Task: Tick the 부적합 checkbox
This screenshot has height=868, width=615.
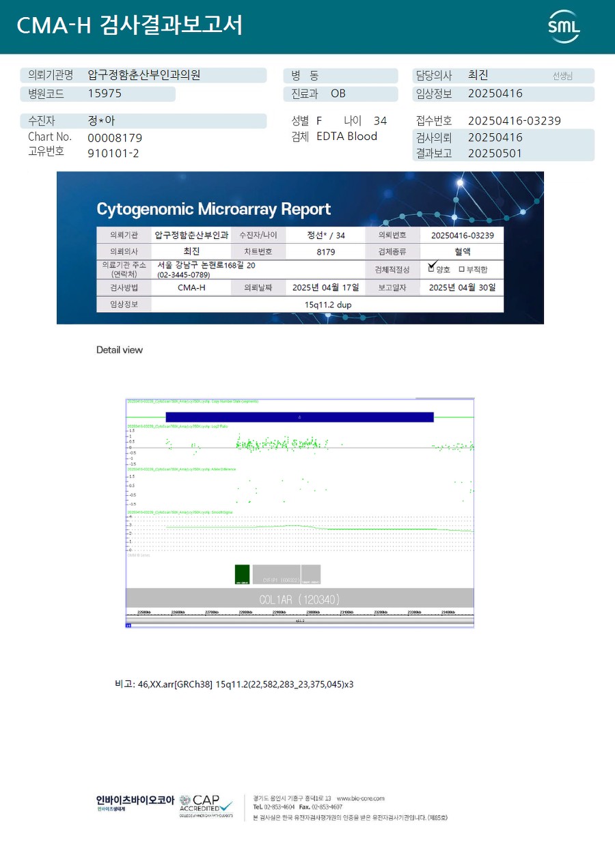Action: point(462,270)
